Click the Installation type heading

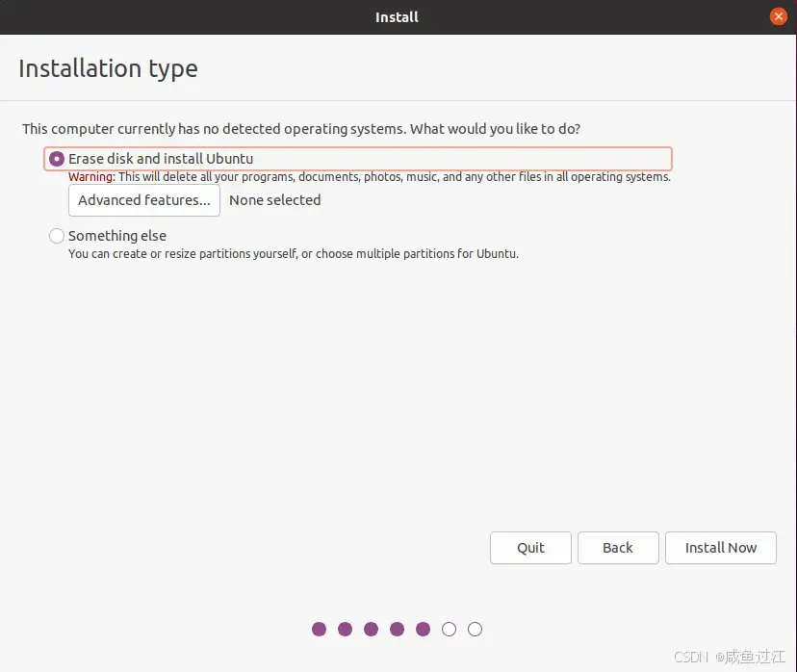click(x=108, y=68)
